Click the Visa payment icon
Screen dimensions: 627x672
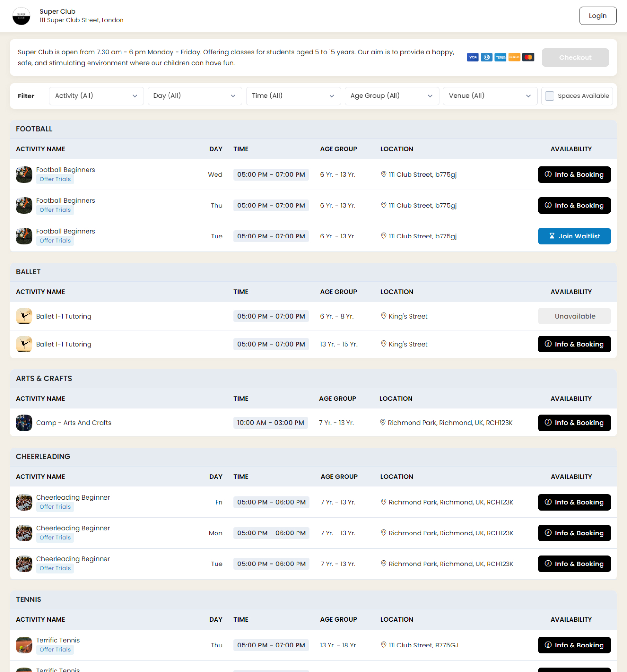[x=473, y=57]
